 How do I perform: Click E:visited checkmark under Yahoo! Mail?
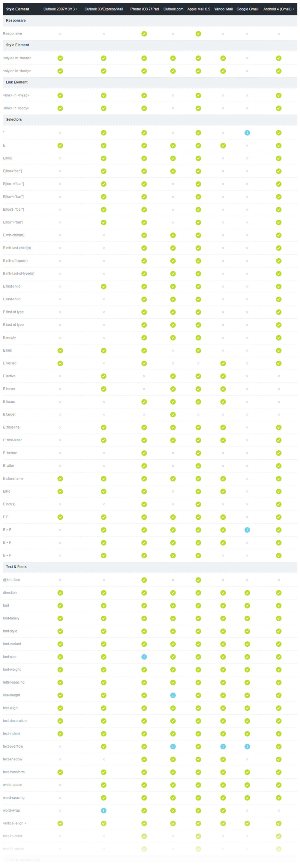223,363
